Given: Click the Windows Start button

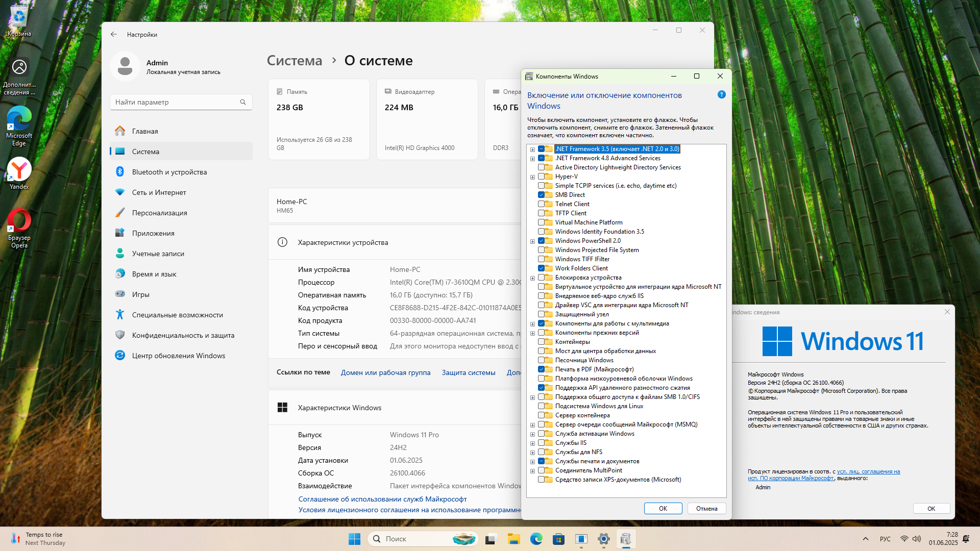Looking at the screenshot, I should pyautogui.click(x=354, y=539).
